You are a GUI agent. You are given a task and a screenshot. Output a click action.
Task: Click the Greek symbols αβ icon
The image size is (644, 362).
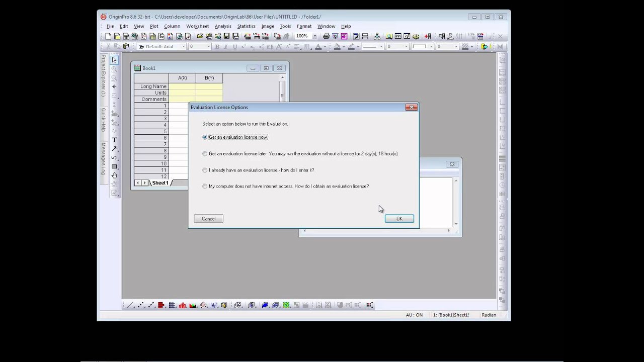coord(270,46)
